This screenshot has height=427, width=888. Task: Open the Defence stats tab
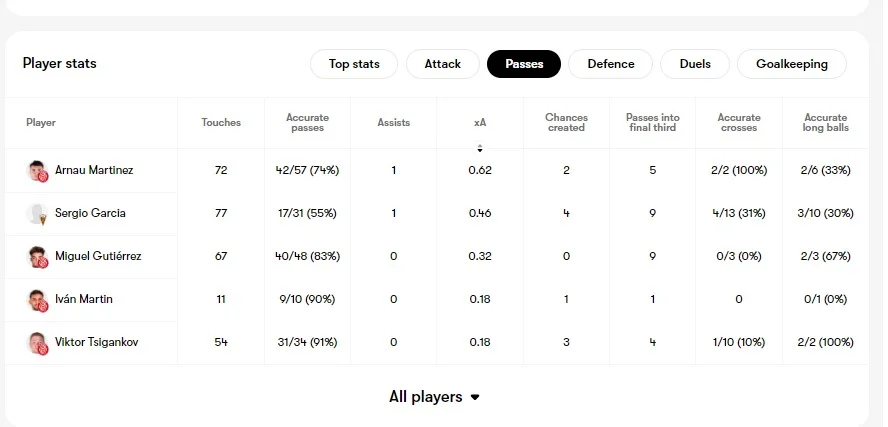[610, 64]
